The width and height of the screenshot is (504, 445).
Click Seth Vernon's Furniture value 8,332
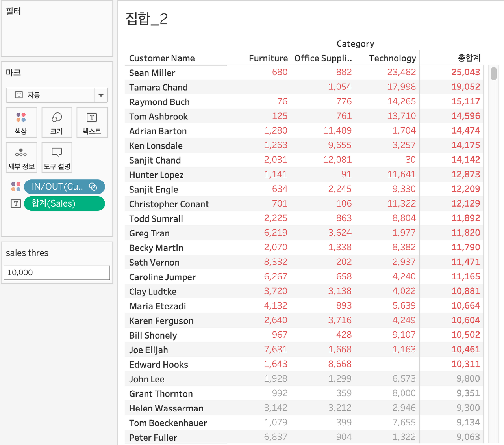pos(276,262)
